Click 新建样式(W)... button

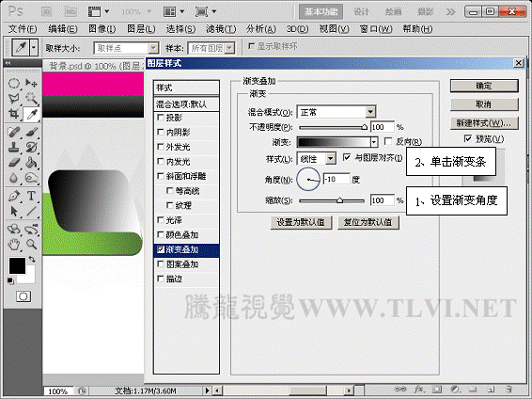point(484,123)
